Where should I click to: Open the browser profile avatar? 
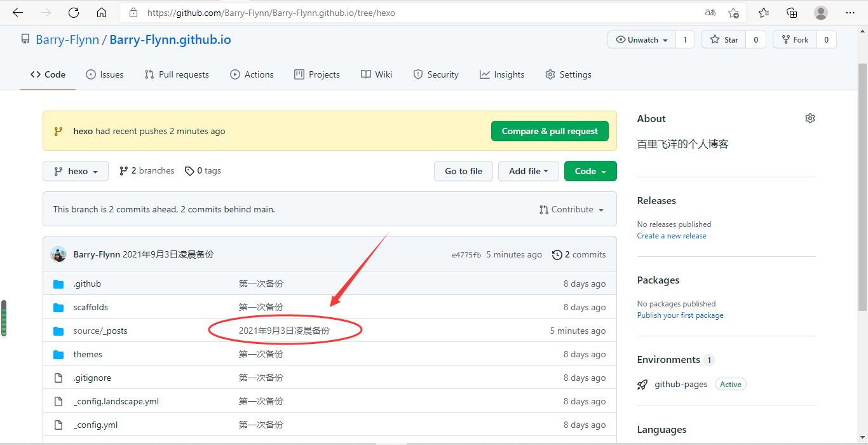821,13
